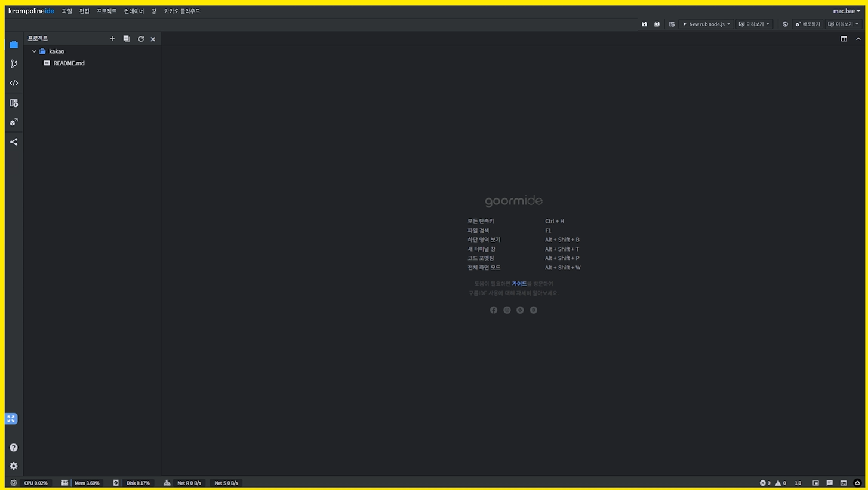Click the save-all toolbar icon
The height and width of the screenshot is (490, 868).
pyautogui.click(x=657, y=24)
